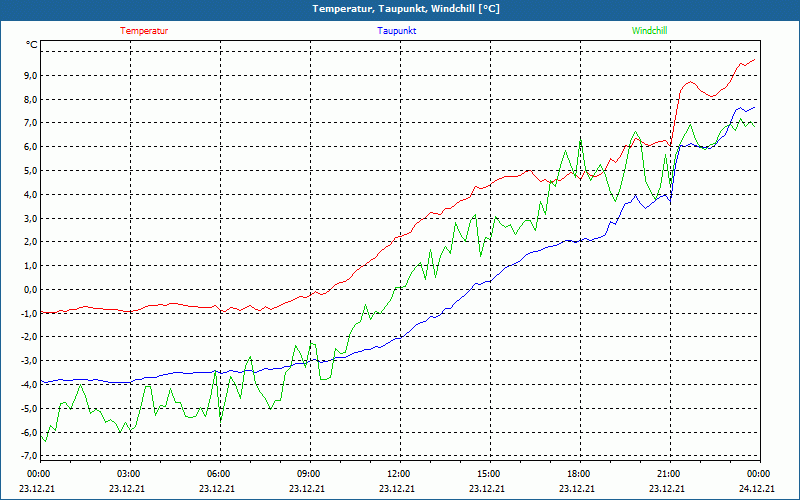
Task: Click the -2,0 y-axis value
Action: coord(30,337)
